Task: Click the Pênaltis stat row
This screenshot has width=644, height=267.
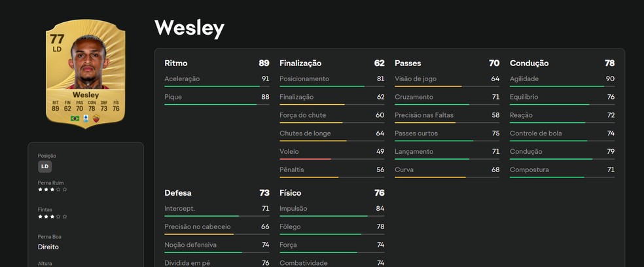Action: point(332,169)
